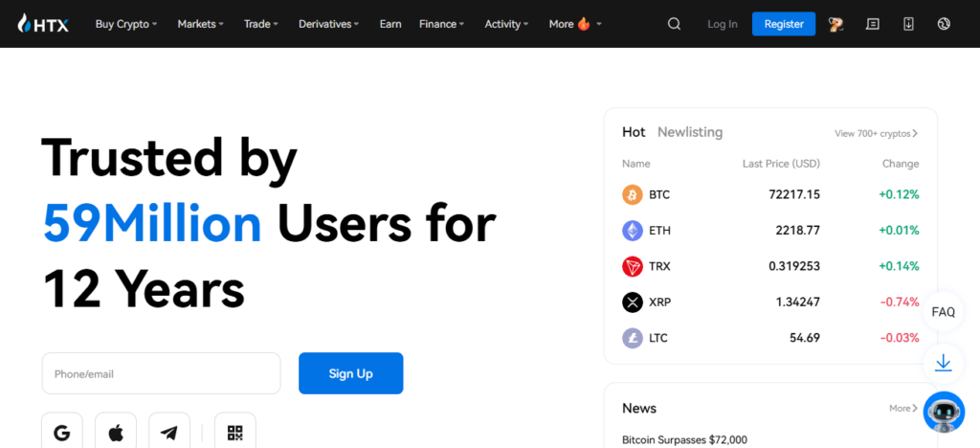Click the Name column header

point(635,164)
